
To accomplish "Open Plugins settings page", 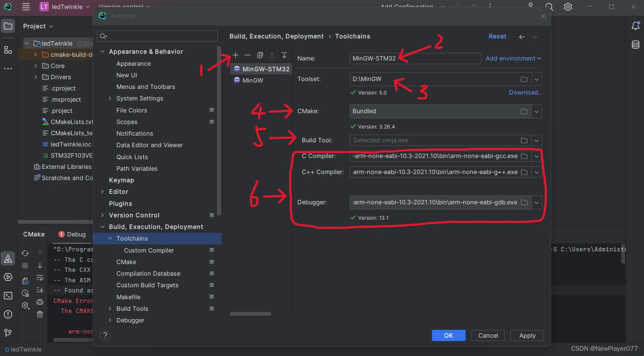I will tap(121, 204).
